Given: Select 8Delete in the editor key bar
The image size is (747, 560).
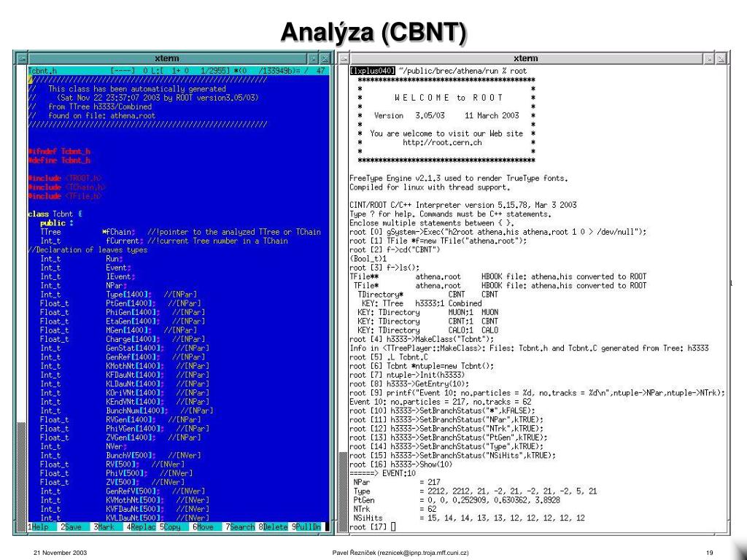Looking at the screenshot, I should (273, 527).
